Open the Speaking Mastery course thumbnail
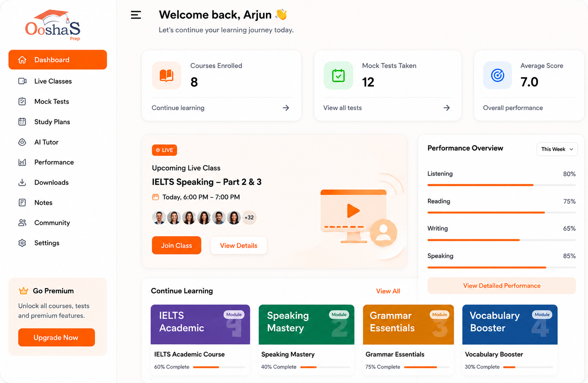Image resolution: width=588 pixels, height=383 pixels. click(x=306, y=324)
